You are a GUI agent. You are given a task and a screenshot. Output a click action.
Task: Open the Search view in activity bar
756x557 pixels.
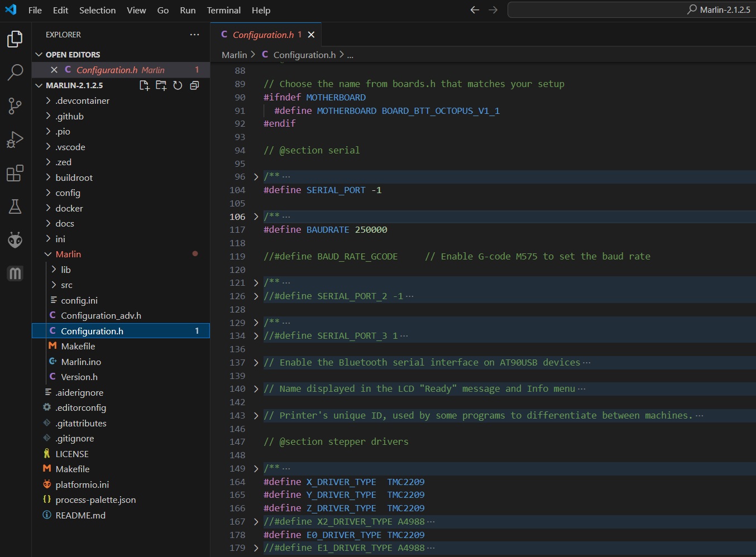[x=15, y=72]
